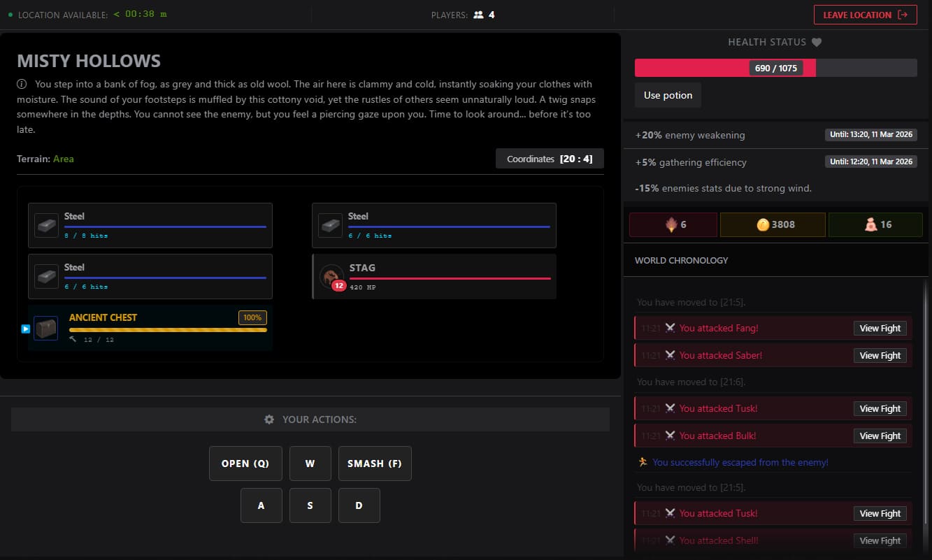The height and width of the screenshot is (560, 932).
Task: Select the Stag enemy portrait icon
Action: coord(331,277)
